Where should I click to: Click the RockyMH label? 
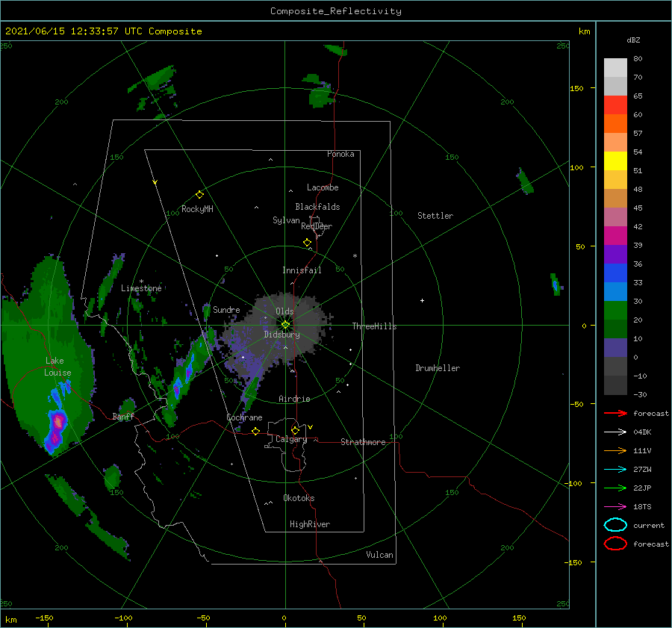click(197, 209)
